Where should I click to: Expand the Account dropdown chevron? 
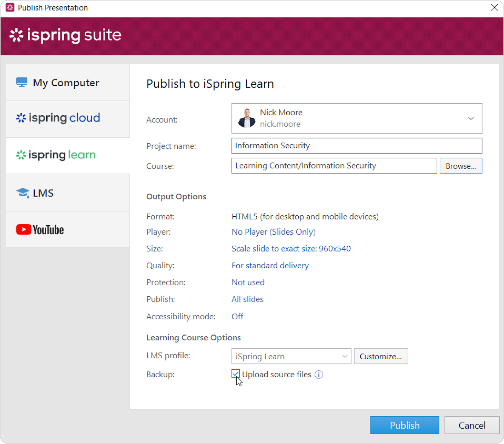471,119
